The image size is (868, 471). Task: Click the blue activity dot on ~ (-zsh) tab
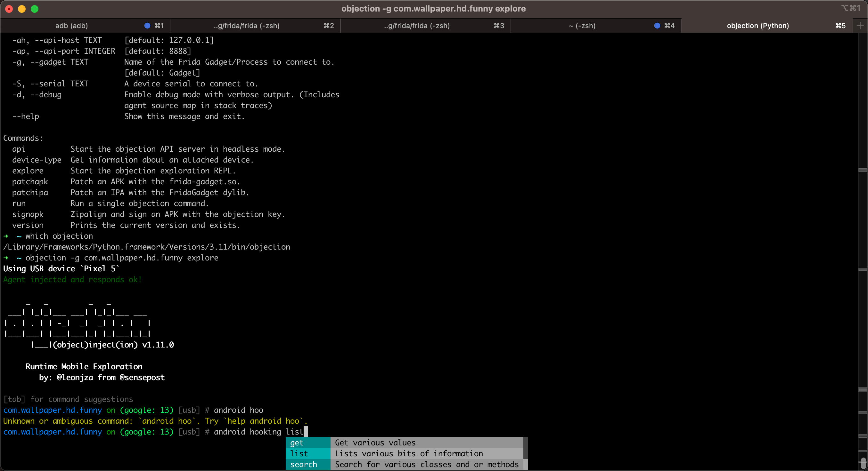click(x=657, y=26)
